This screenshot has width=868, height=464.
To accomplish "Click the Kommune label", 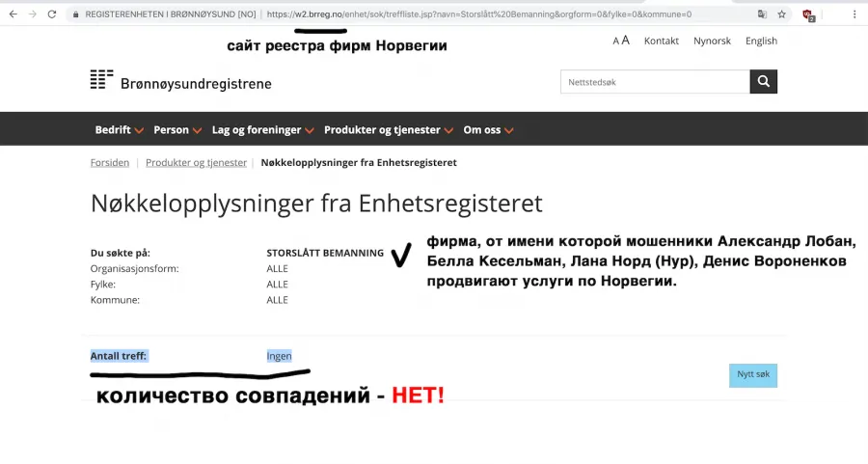I will click(115, 300).
